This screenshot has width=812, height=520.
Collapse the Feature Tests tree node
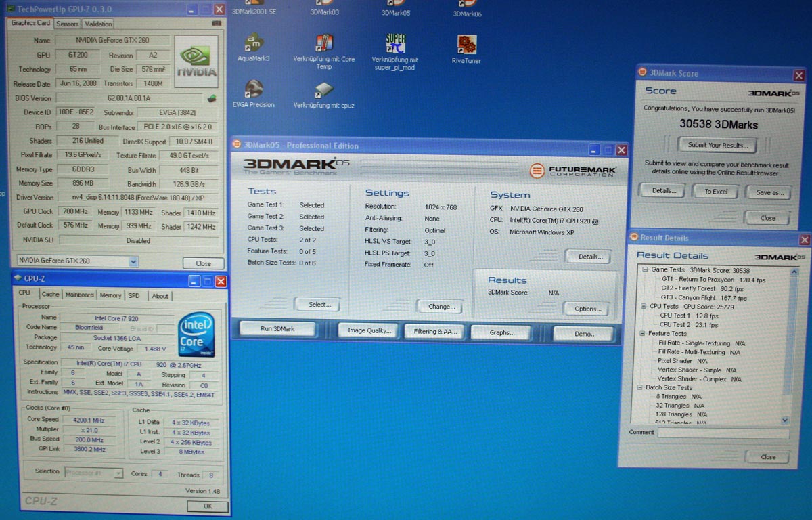[642, 333]
